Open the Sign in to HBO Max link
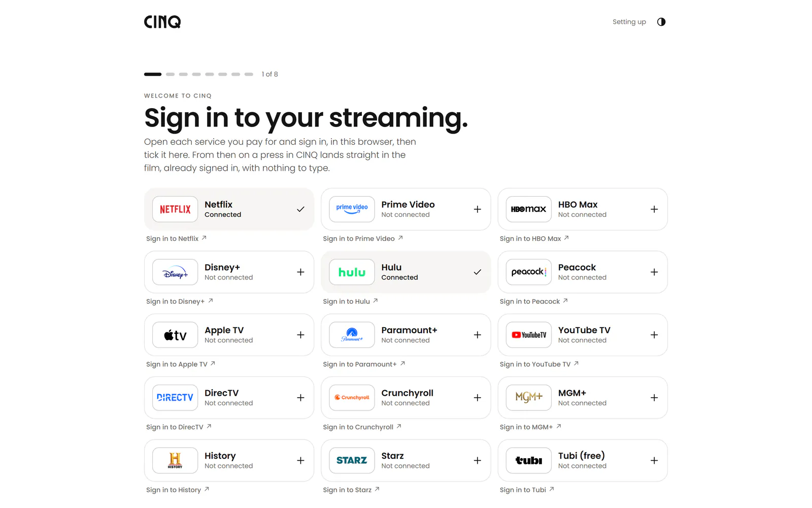The width and height of the screenshot is (812, 508). click(x=534, y=238)
